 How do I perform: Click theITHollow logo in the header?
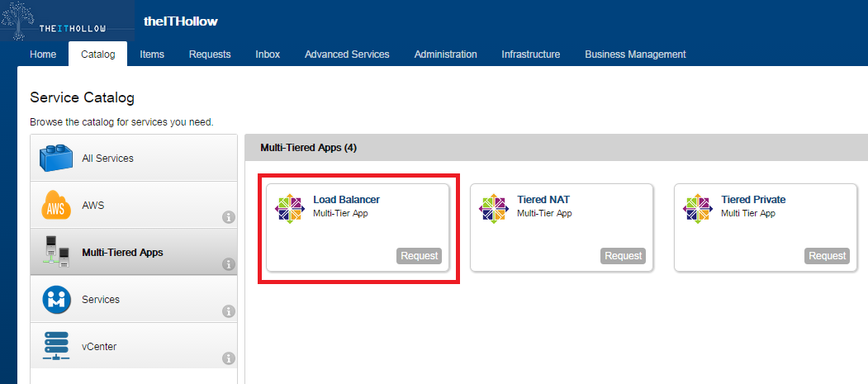(x=67, y=21)
